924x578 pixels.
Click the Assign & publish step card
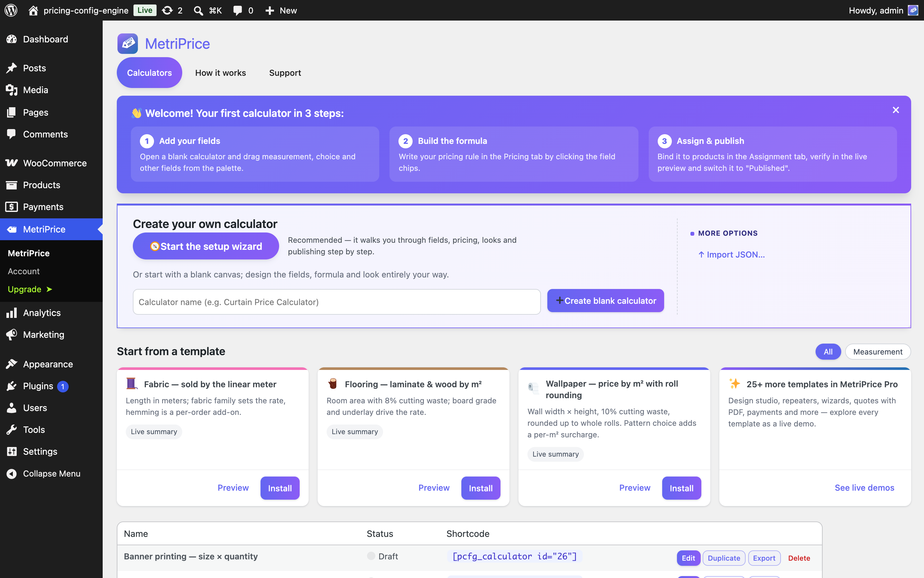click(773, 154)
